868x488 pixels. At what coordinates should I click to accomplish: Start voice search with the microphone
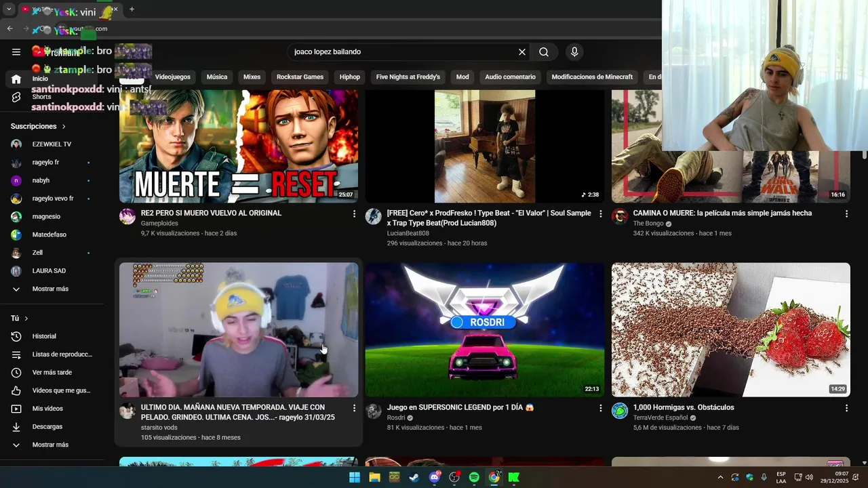(574, 52)
